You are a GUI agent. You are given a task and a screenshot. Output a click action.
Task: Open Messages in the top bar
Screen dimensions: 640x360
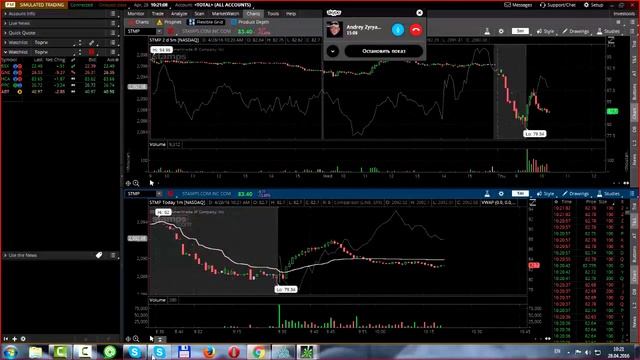[x=518, y=5]
